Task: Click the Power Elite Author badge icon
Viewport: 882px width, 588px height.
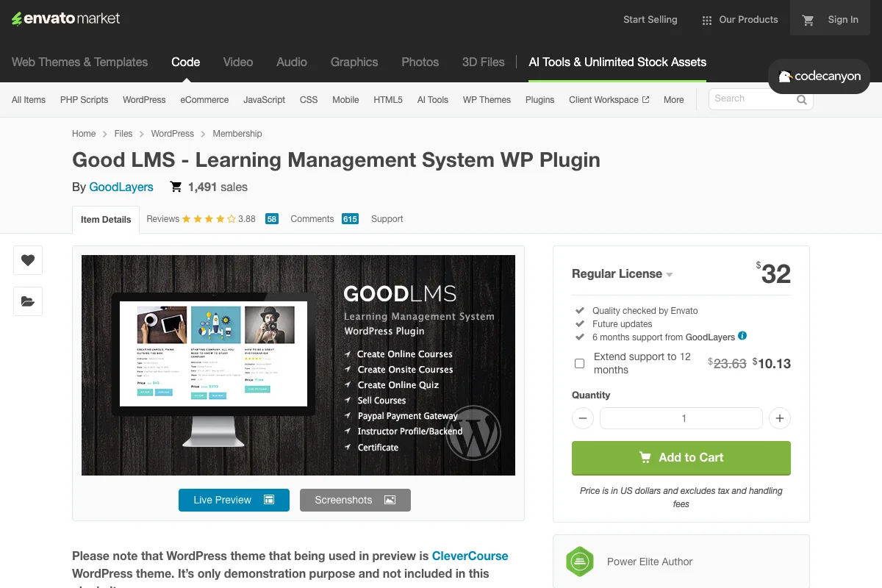Action: 580,562
